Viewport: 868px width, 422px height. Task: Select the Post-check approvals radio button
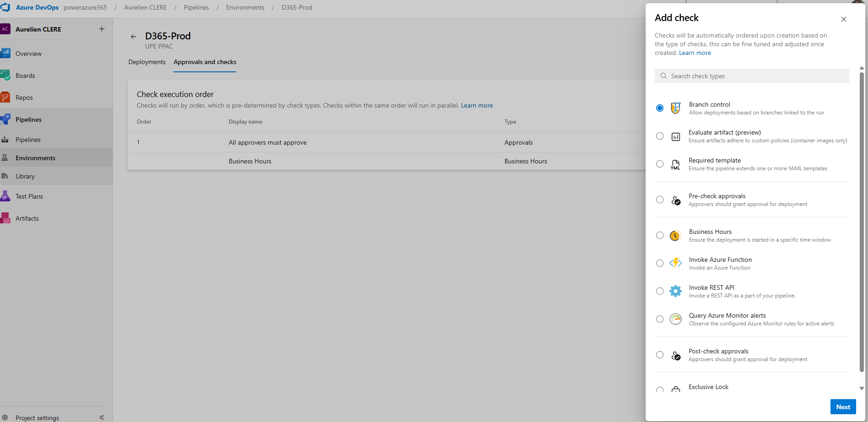(660, 355)
